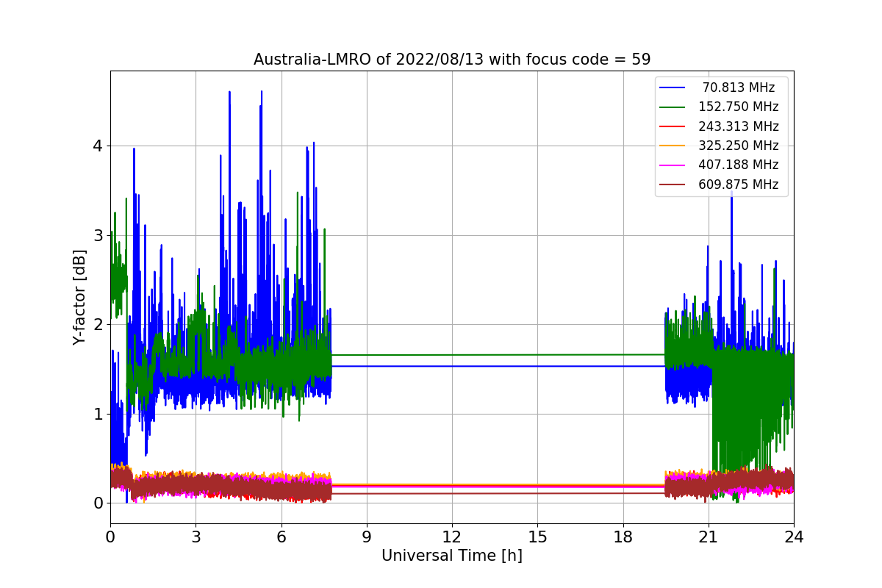Click the Y-factor [dB] axis label
The height and width of the screenshot is (588, 882).
[80, 298]
